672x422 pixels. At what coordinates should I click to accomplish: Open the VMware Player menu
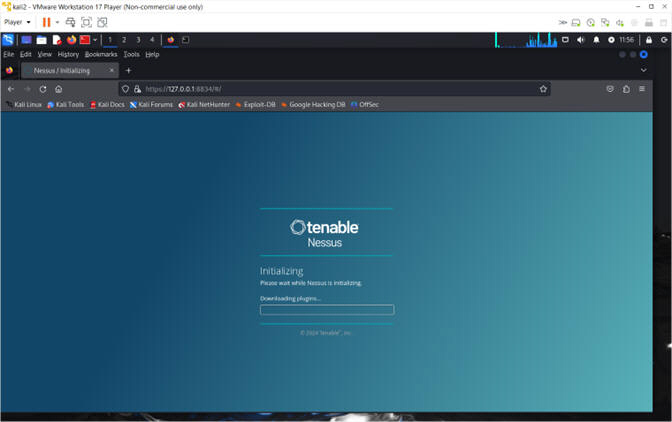[17, 22]
